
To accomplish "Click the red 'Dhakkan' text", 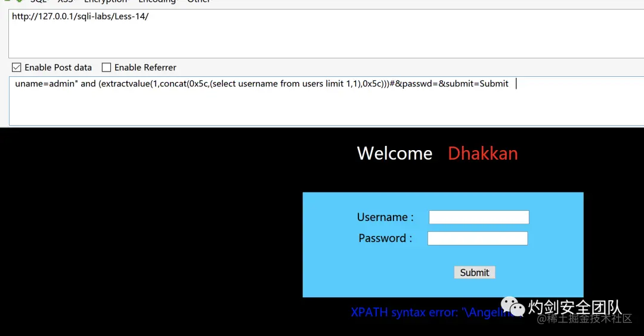I will coord(482,154).
